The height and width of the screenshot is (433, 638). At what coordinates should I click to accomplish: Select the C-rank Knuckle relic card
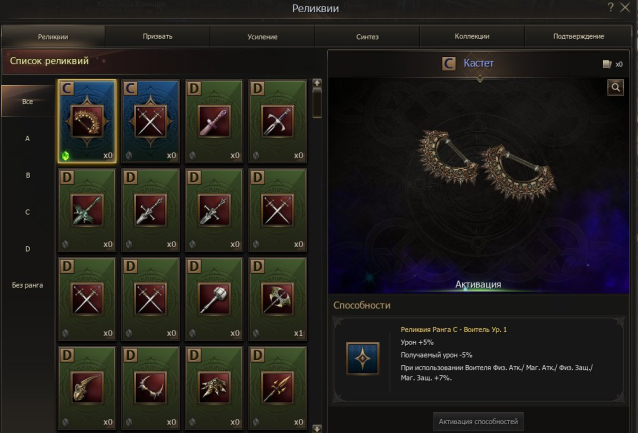[x=87, y=121]
